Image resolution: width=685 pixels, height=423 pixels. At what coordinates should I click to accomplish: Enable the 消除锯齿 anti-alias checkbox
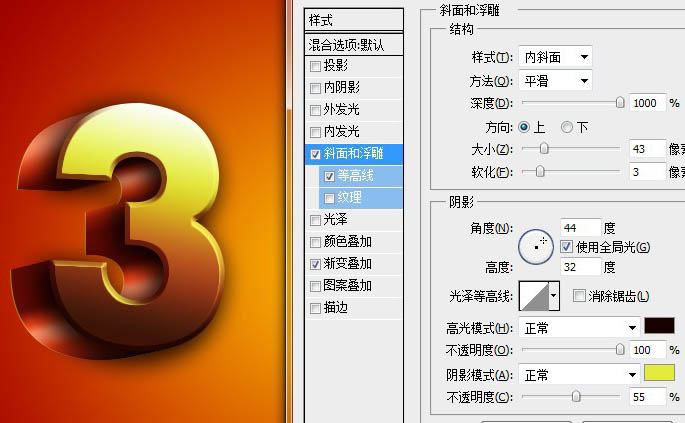[579, 295]
